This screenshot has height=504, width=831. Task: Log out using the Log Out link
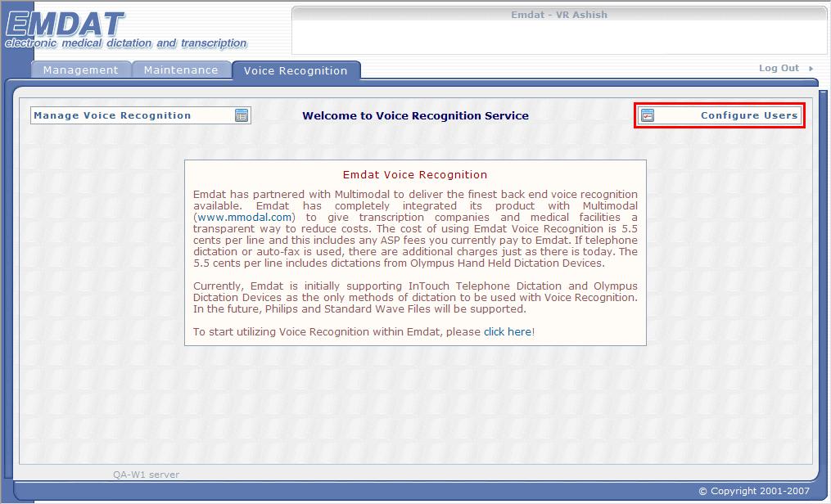coord(779,69)
